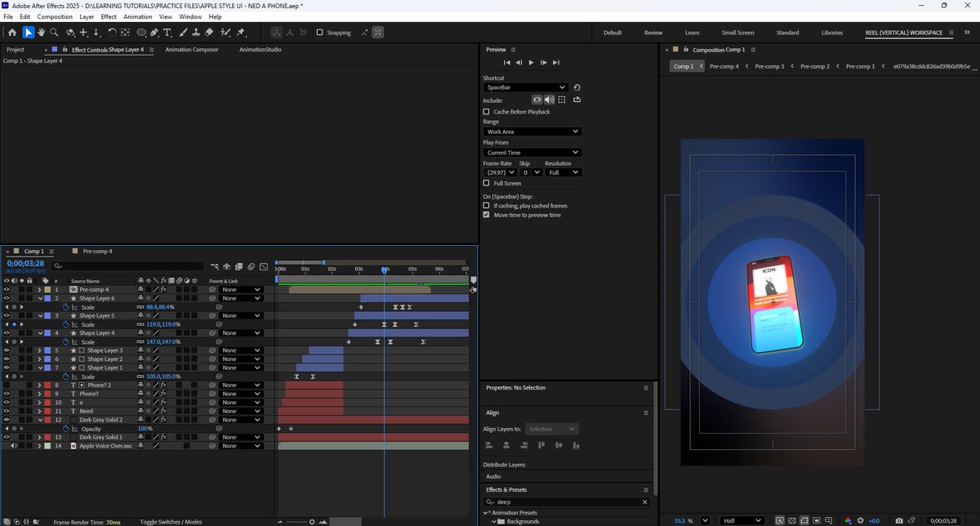Switch to the Pre-comp 4 timeline tab
Screen dimensions: 980x526
[x=96, y=251]
